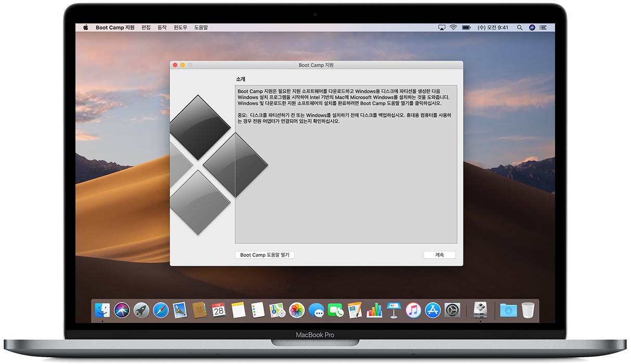This screenshot has height=364, width=631.
Task: Open System Preferences gear icon
Action: tap(453, 310)
